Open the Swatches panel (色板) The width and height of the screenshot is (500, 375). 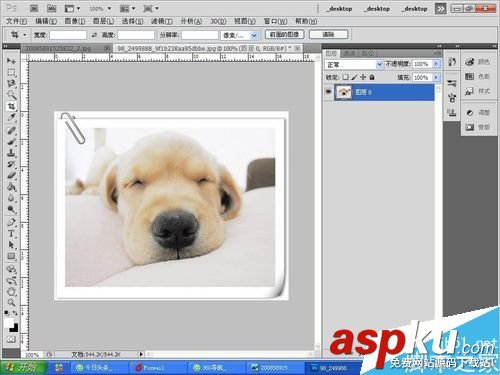coord(478,76)
